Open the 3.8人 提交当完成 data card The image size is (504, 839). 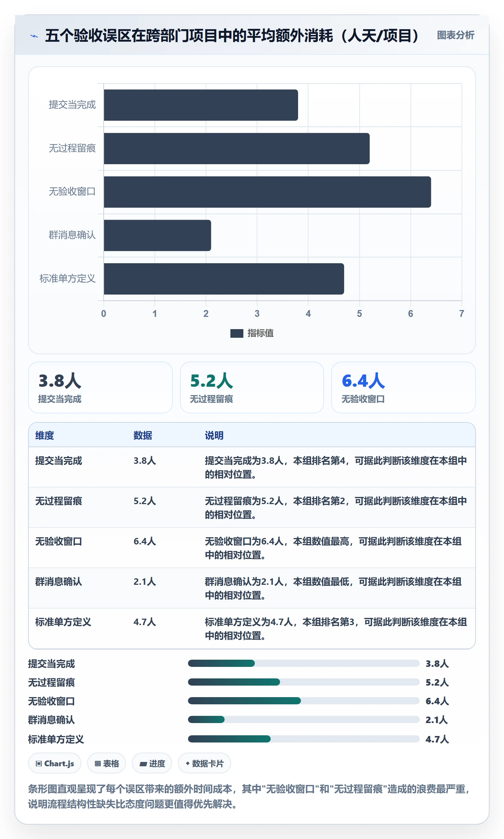coord(100,387)
